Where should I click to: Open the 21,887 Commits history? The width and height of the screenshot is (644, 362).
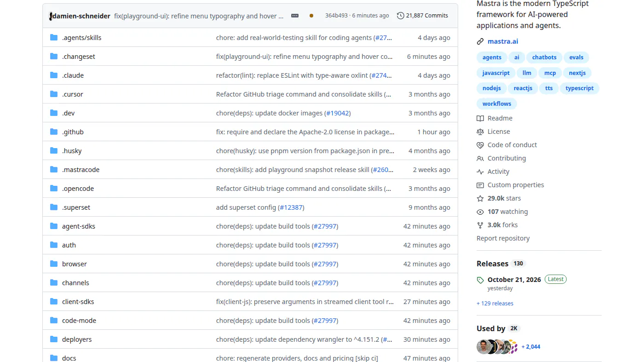422,16
